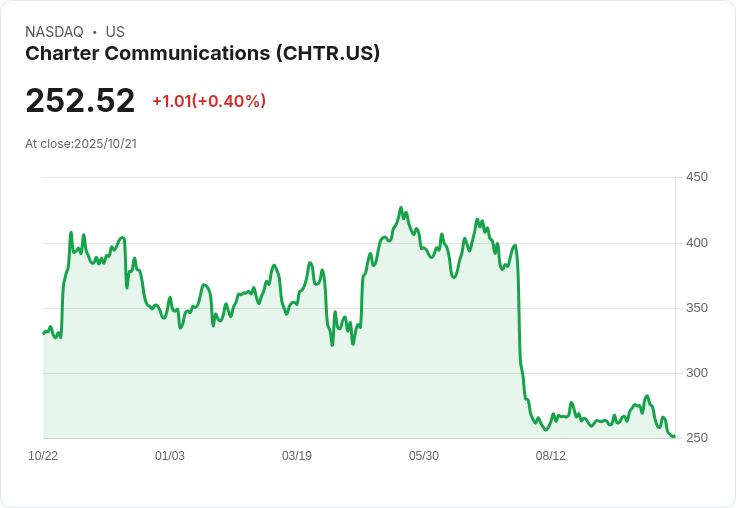Click the 01/03 date axis label
Screen dimensions: 736x508
coord(170,455)
